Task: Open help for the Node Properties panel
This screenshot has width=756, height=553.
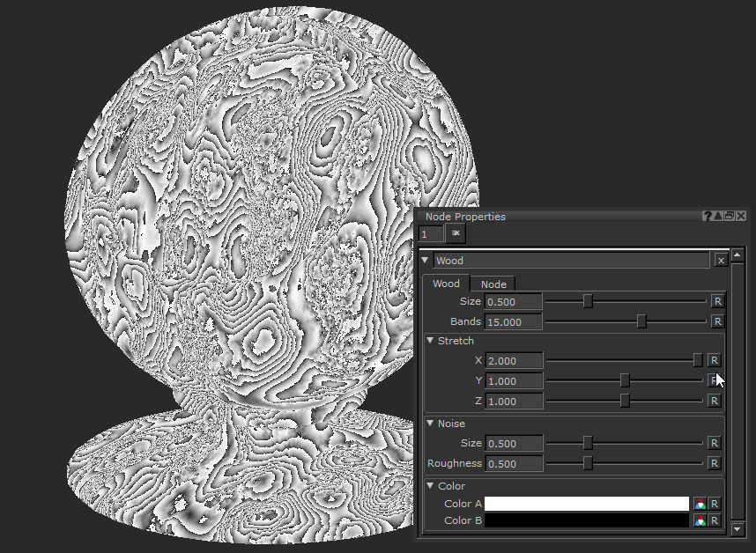Action: click(x=706, y=216)
